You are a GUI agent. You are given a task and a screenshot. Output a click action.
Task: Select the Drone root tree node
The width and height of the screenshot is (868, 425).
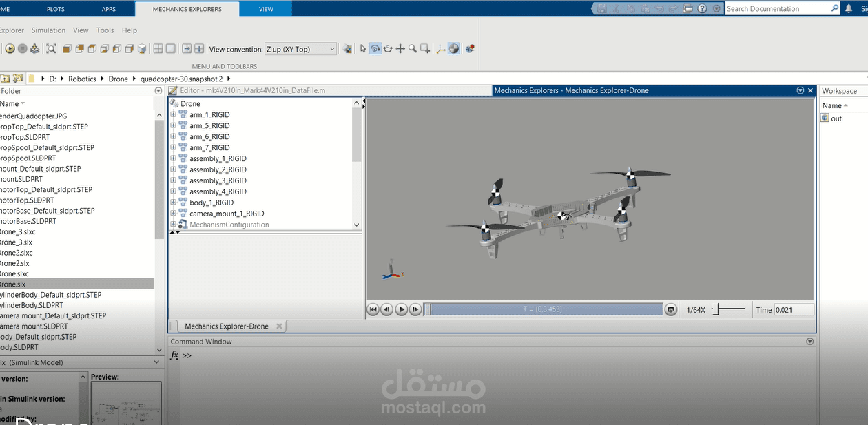coord(190,104)
